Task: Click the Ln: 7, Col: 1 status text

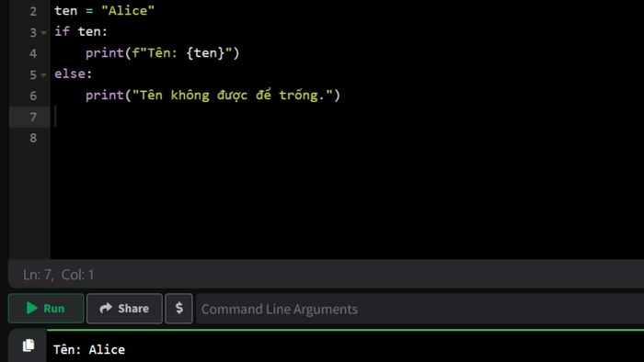Action: tap(58, 275)
